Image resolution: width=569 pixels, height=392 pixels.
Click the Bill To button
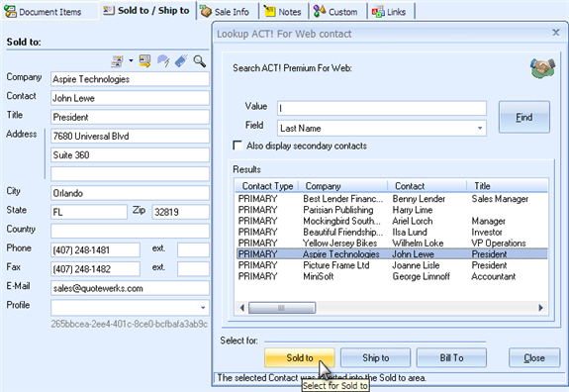click(451, 358)
